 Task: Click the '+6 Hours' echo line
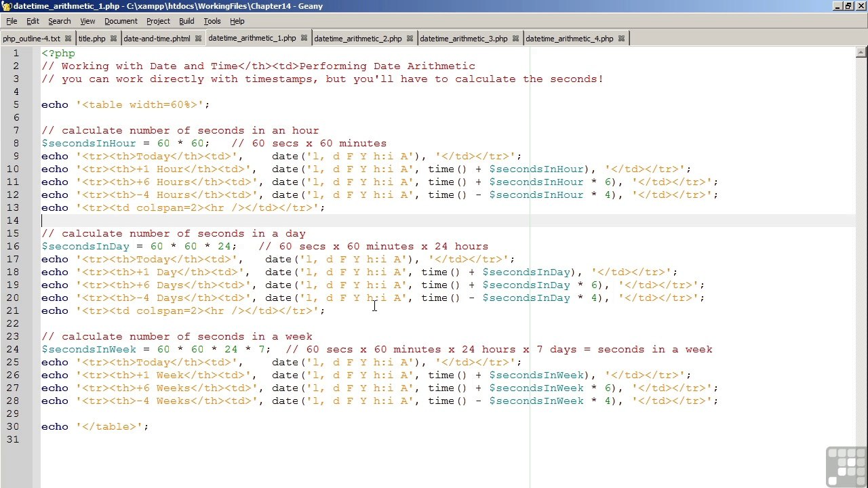(x=380, y=182)
